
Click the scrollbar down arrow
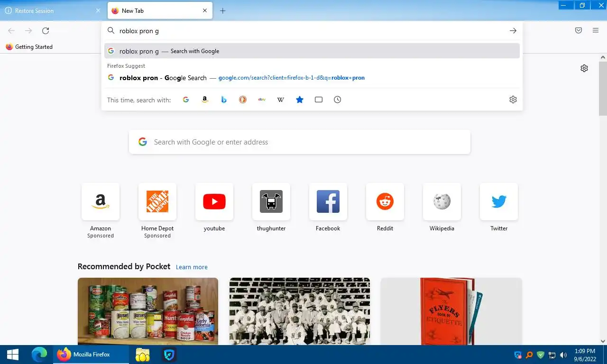tap(603, 341)
